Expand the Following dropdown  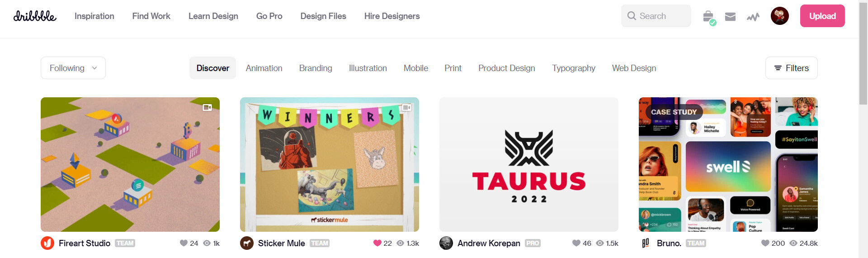[73, 68]
